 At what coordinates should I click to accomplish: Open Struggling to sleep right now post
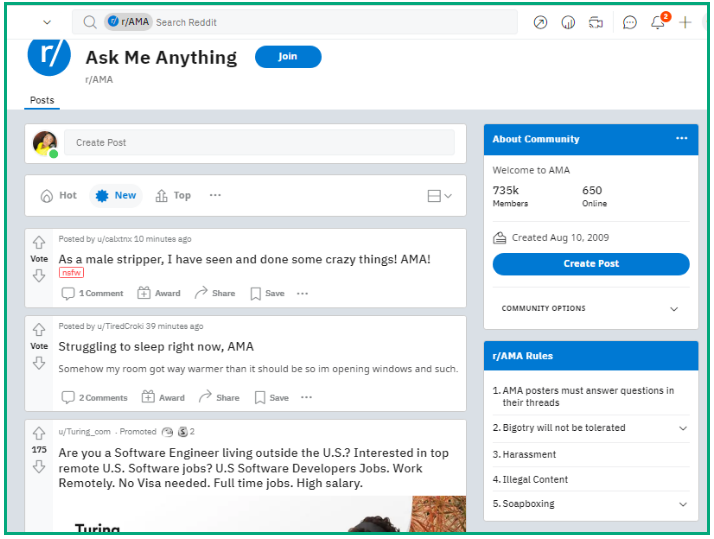[x=156, y=347]
